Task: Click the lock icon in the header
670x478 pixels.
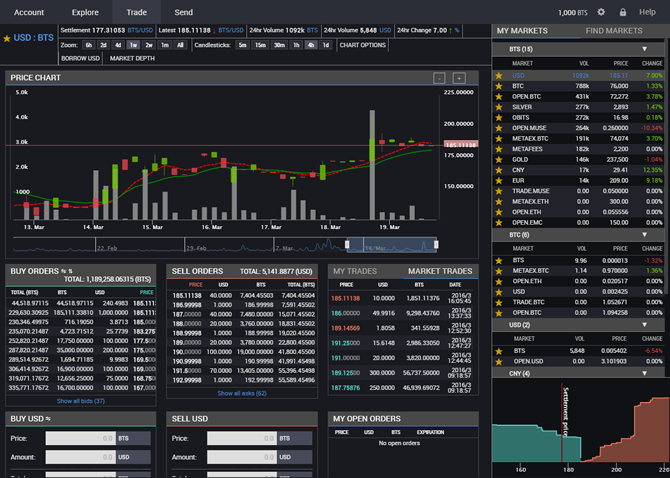Action: pyautogui.click(x=622, y=12)
